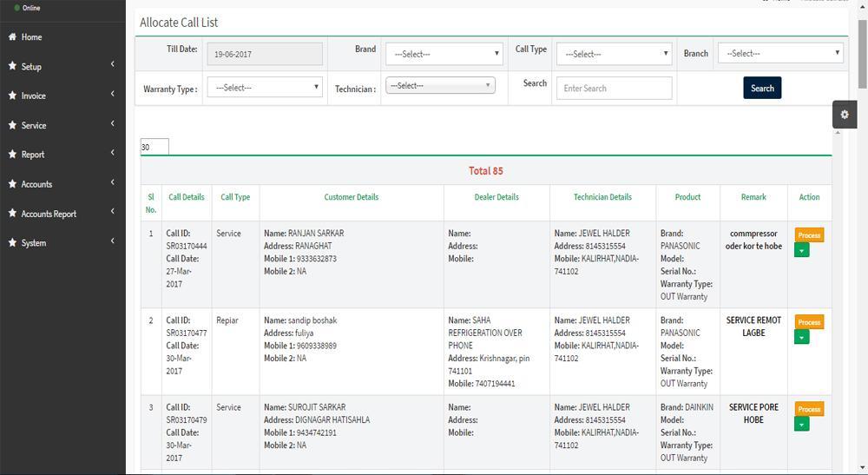Viewport: 868px width, 475px height.
Task: Click the Dealer Details column header
Action: tap(496, 197)
